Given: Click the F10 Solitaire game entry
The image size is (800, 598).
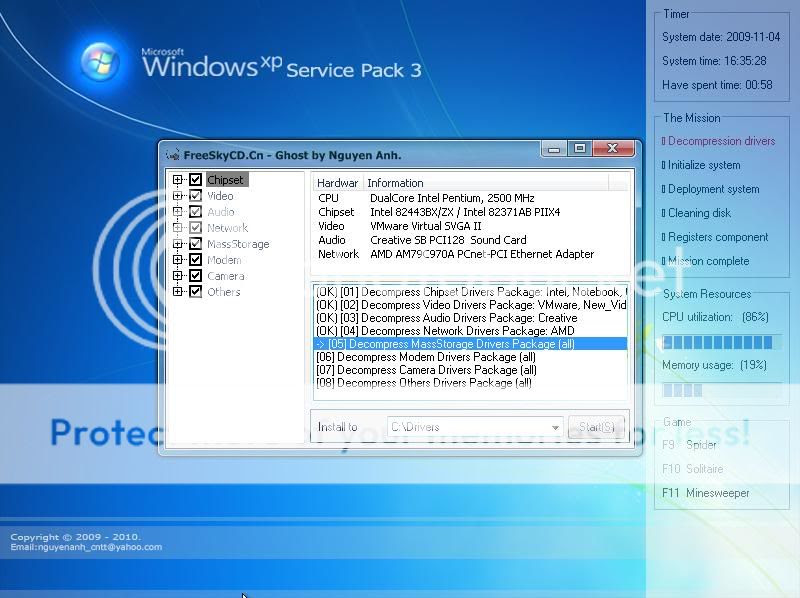Looking at the screenshot, I should point(692,469).
